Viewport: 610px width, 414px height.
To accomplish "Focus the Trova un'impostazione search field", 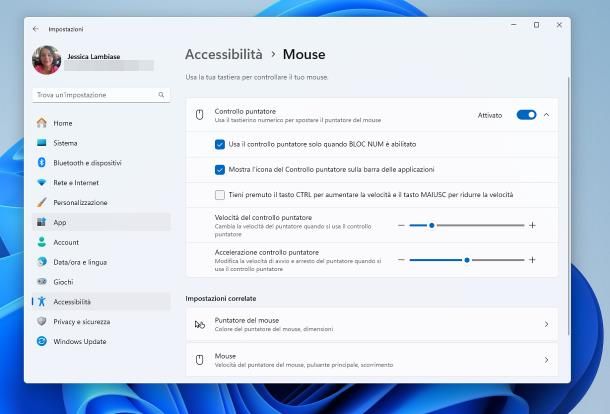I will (101, 95).
